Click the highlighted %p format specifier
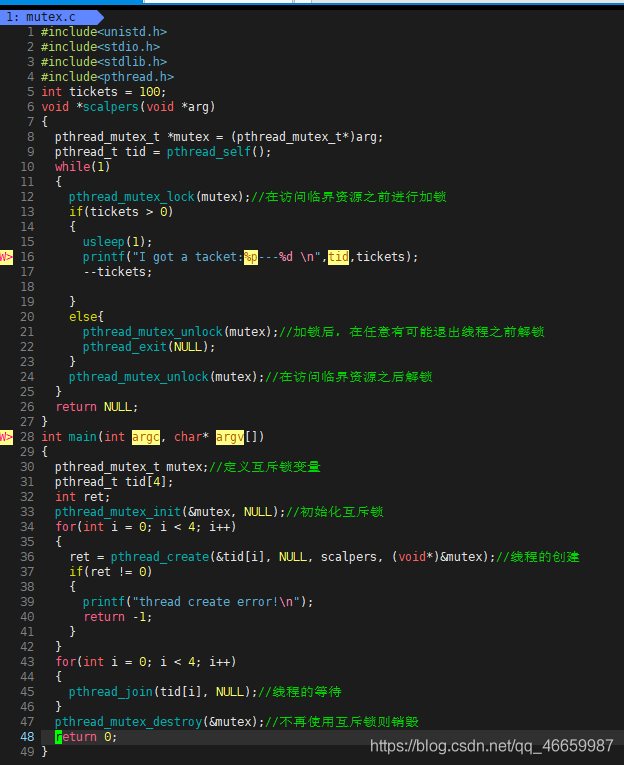The width and height of the screenshot is (624, 765). coord(251,257)
